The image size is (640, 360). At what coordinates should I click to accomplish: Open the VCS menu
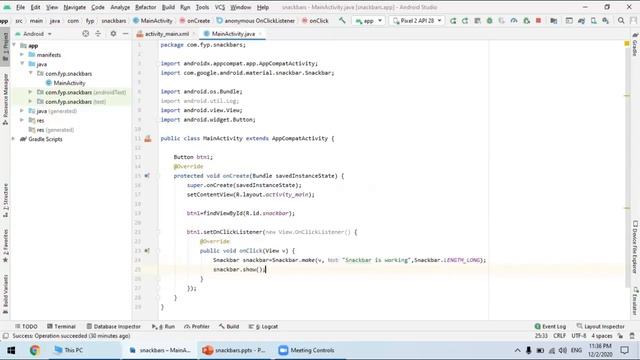tap(220, 7)
